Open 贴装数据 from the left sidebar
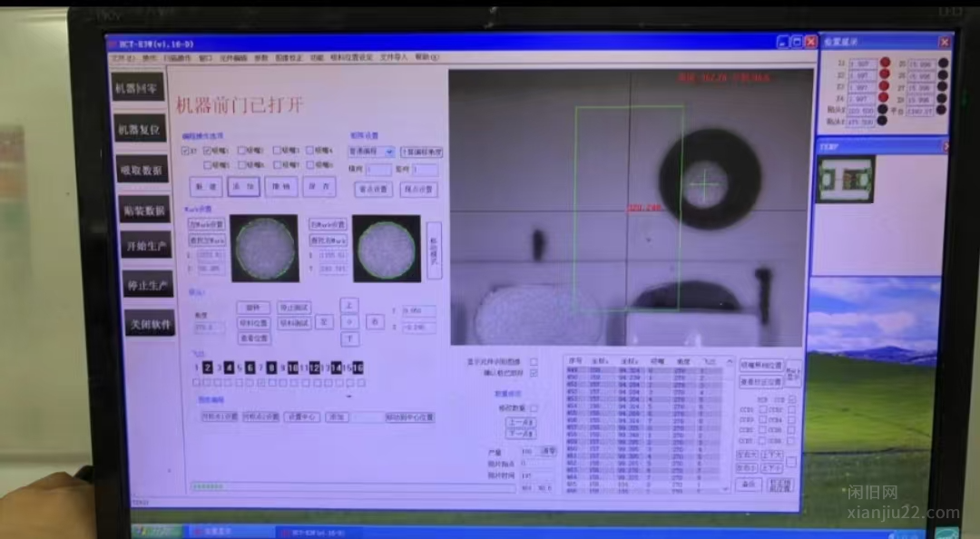The image size is (980, 539). [142, 210]
